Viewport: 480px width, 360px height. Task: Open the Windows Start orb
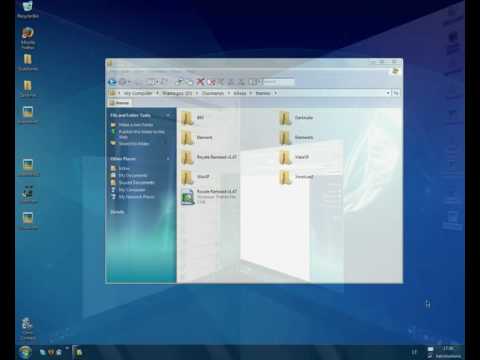(x=25, y=352)
